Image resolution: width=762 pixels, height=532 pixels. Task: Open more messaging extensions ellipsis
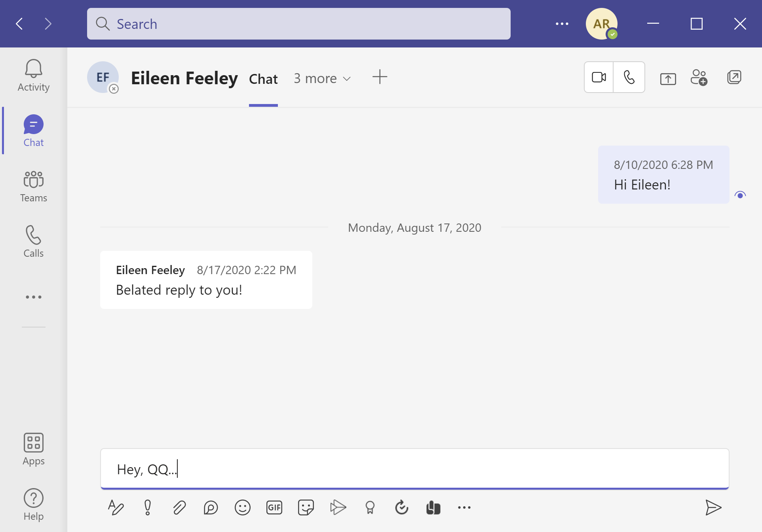(464, 507)
